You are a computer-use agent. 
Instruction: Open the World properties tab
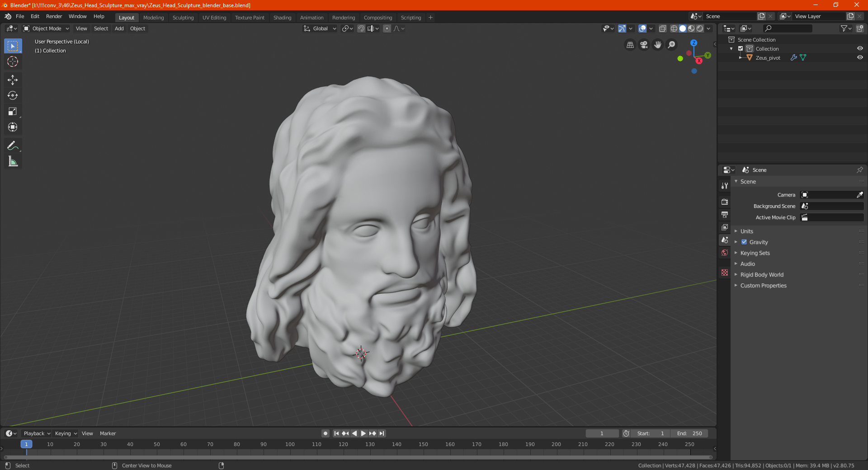[725, 253]
